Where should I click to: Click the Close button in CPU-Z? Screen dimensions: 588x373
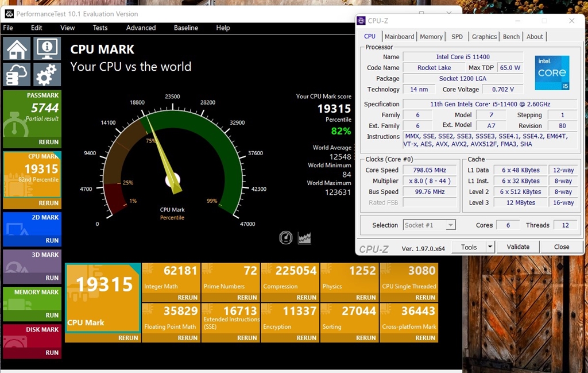pos(562,247)
